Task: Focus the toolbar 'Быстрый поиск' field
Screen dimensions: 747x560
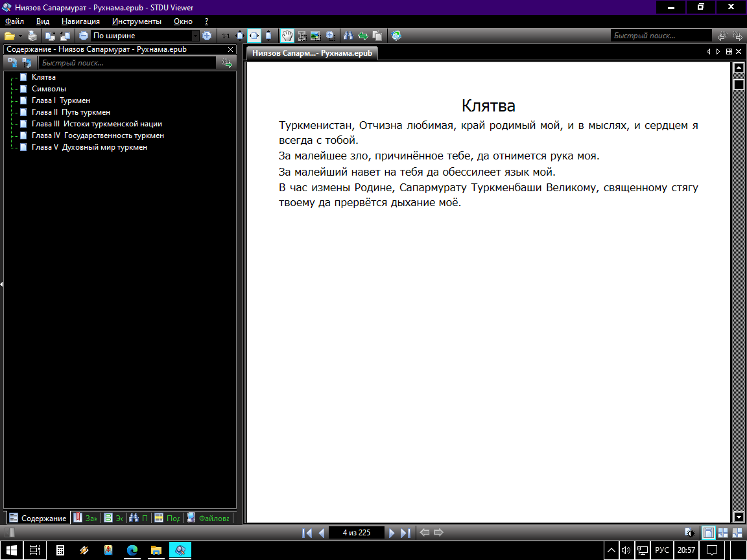Action: point(661,36)
